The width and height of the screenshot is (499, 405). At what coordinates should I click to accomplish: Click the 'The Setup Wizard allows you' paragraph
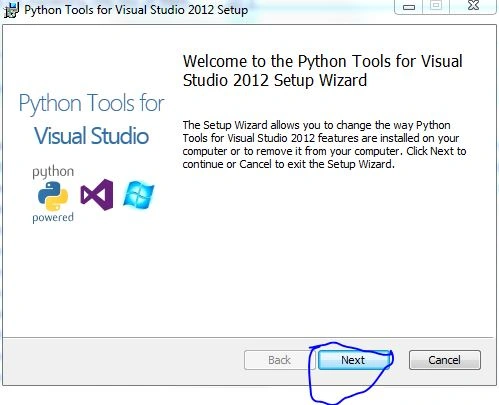click(324, 145)
